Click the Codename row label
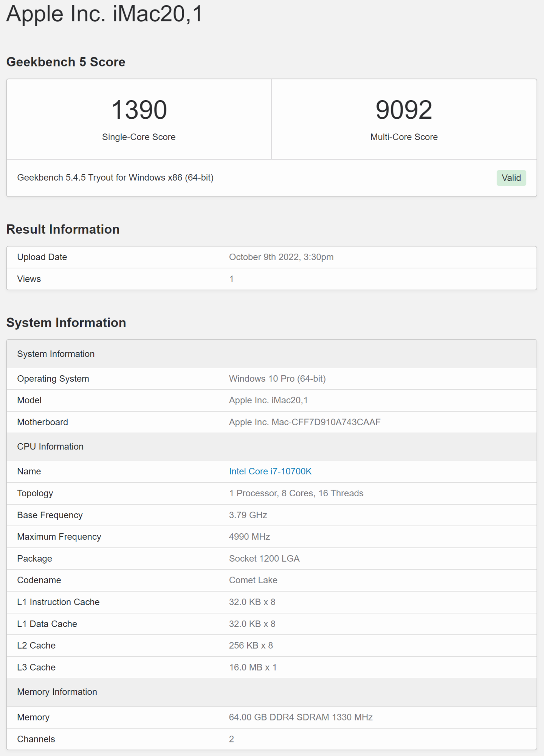 [39, 580]
